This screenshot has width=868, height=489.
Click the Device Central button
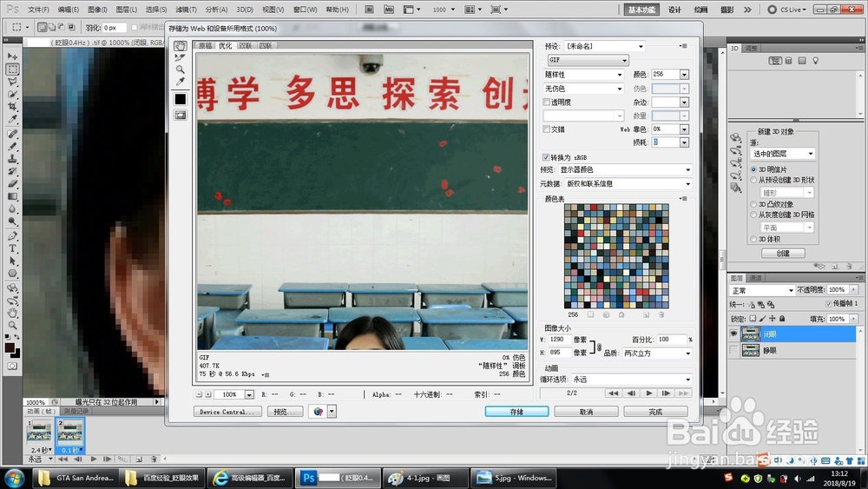click(x=227, y=412)
